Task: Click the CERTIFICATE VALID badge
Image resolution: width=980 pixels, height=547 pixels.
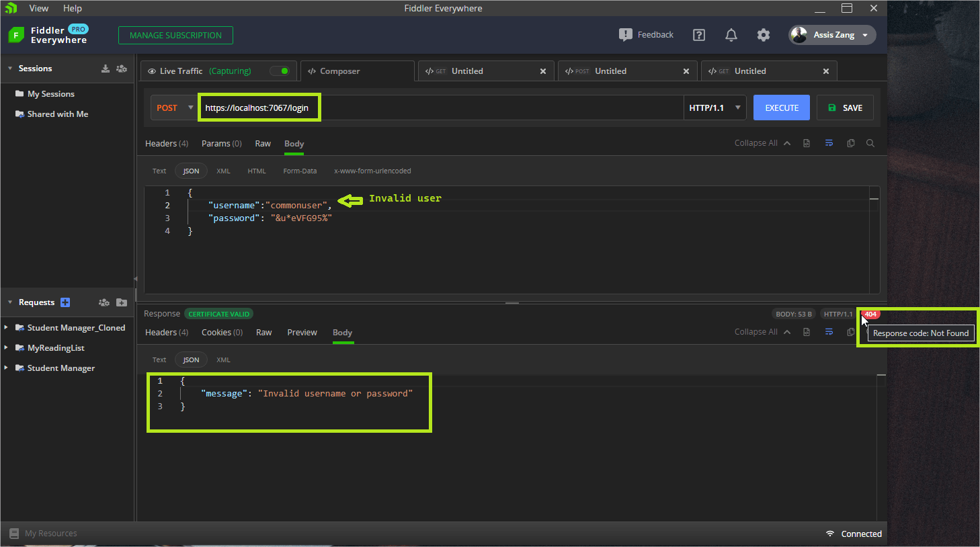Action: (x=218, y=314)
